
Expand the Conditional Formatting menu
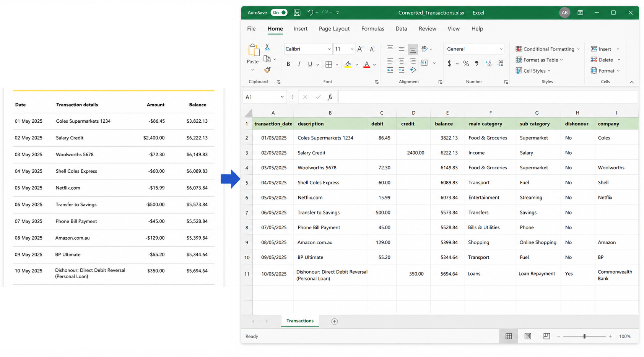tap(548, 49)
